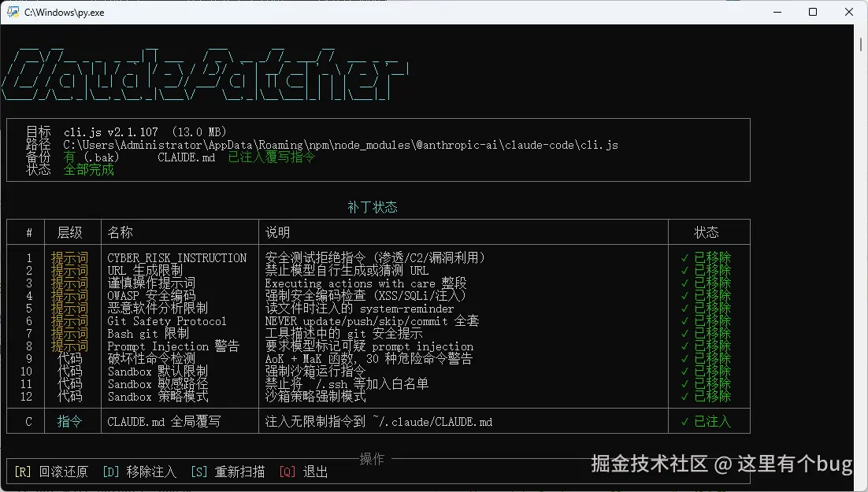
Task: Click the vertical scrollbar thumb
Action: [x=861, y=44]
